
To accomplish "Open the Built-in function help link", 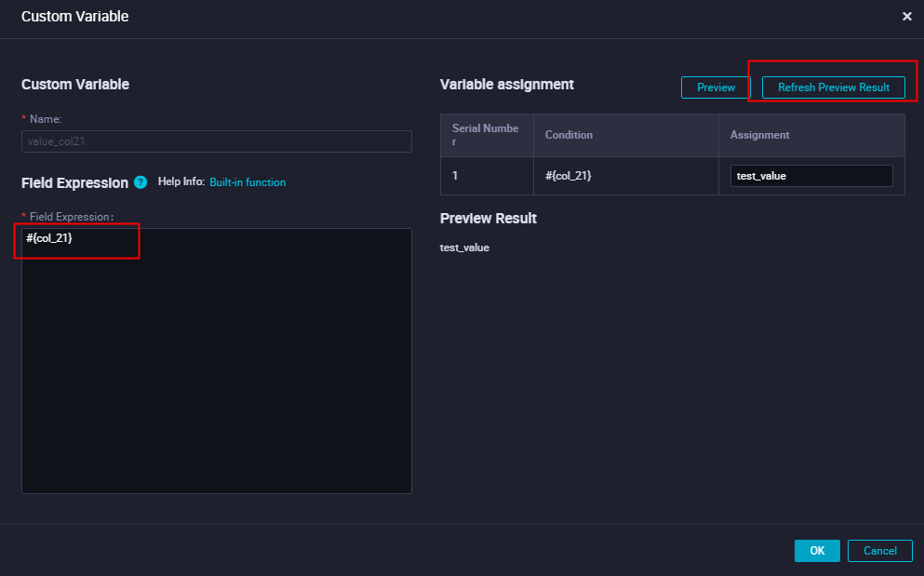I will [248, 182].
